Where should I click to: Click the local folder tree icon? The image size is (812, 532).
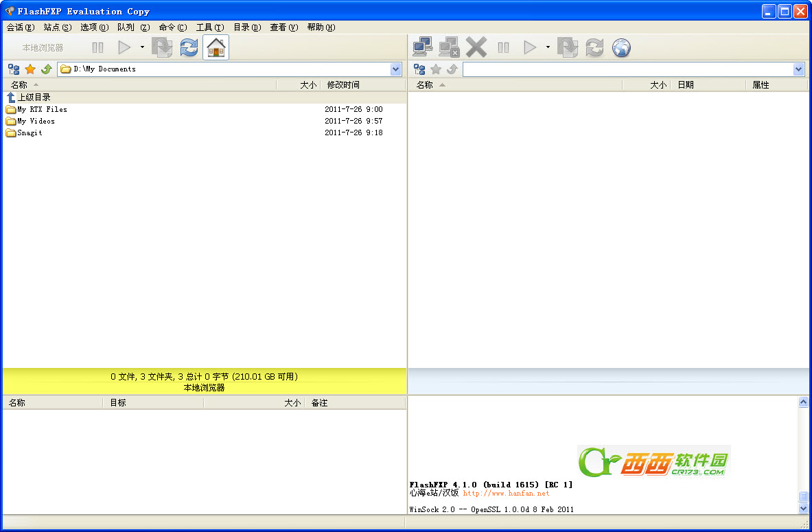tap(14, 69)
